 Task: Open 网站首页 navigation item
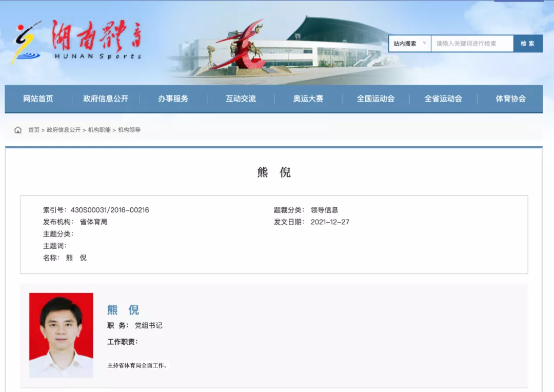(x=38, y=99)
